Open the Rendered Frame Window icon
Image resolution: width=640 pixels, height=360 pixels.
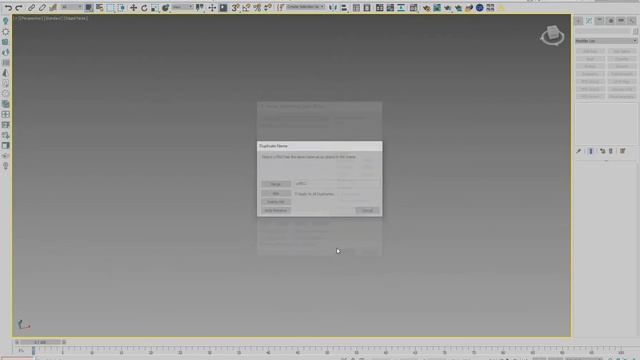pos(437,8)
